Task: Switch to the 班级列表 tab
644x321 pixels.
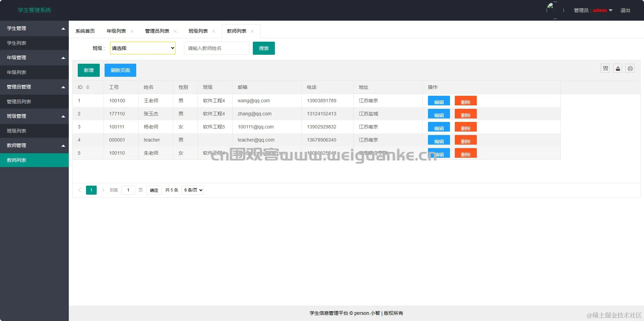Action: 198,31
